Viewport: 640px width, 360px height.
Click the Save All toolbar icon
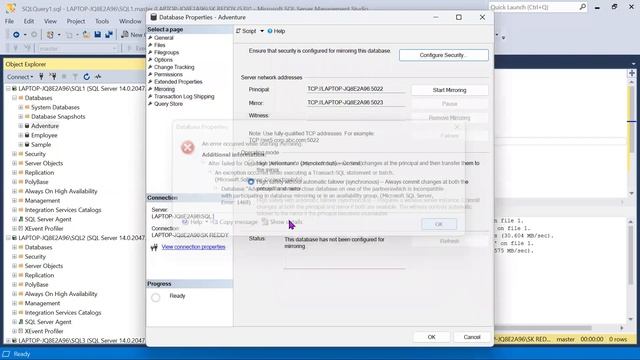109,35
